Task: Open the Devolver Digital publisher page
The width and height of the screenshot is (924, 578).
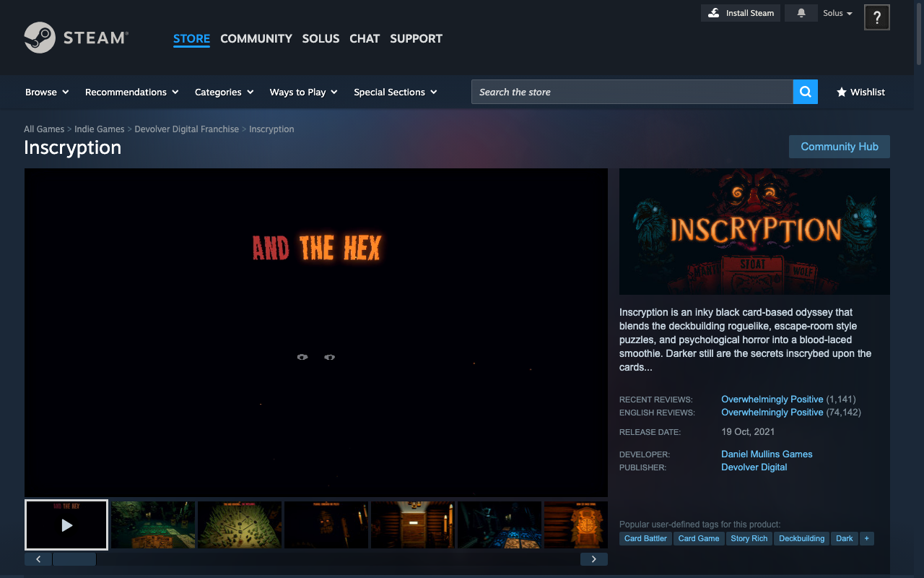Action: 754,467
